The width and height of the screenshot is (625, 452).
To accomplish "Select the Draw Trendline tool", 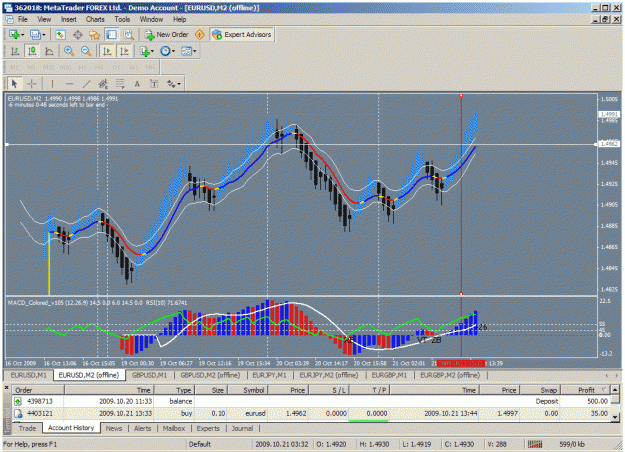I will (86, 84).
